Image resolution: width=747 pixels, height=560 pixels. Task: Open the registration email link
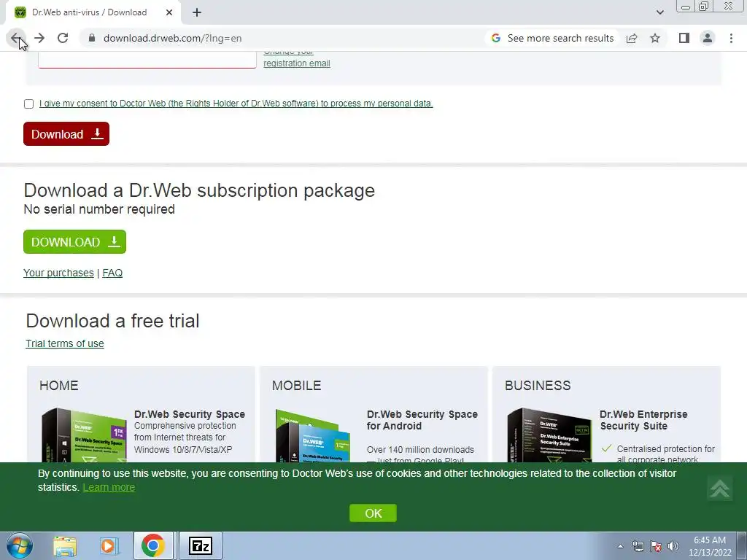point(296,63)
